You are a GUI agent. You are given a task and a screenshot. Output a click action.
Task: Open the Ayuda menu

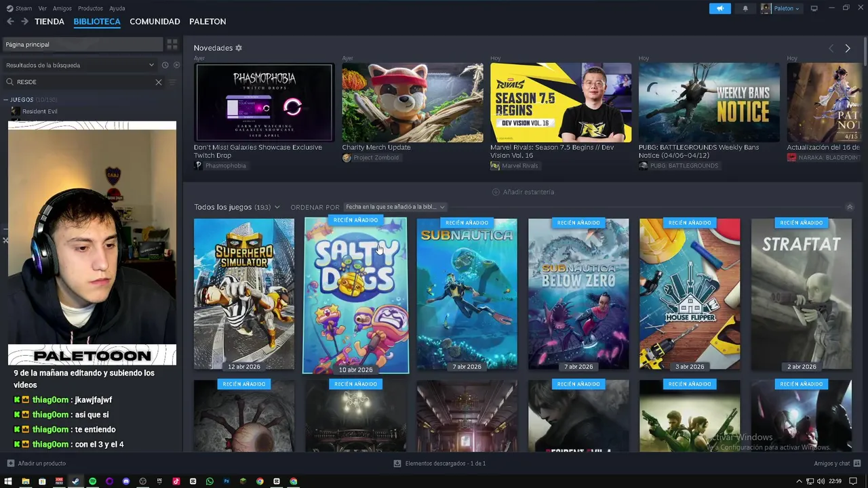[117, 8]
